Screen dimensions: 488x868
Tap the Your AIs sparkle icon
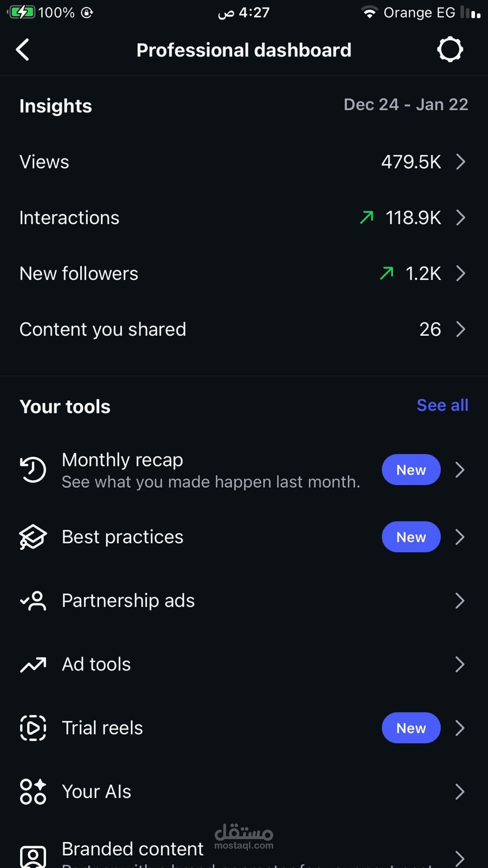pyautogui.click(x=33, y=792)
